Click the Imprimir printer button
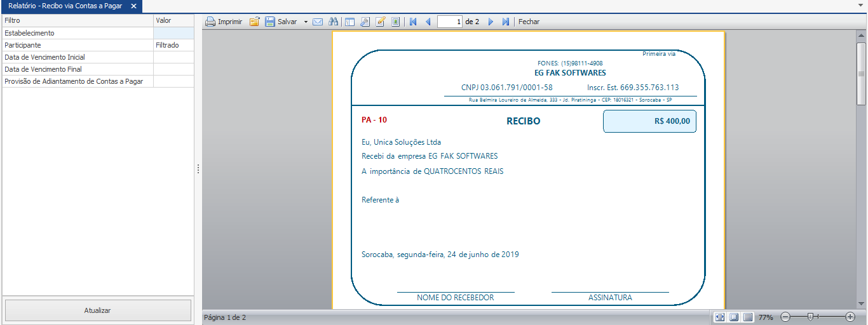Image resolution: width=868 pixels, height=325 pixels. (224, 22)
